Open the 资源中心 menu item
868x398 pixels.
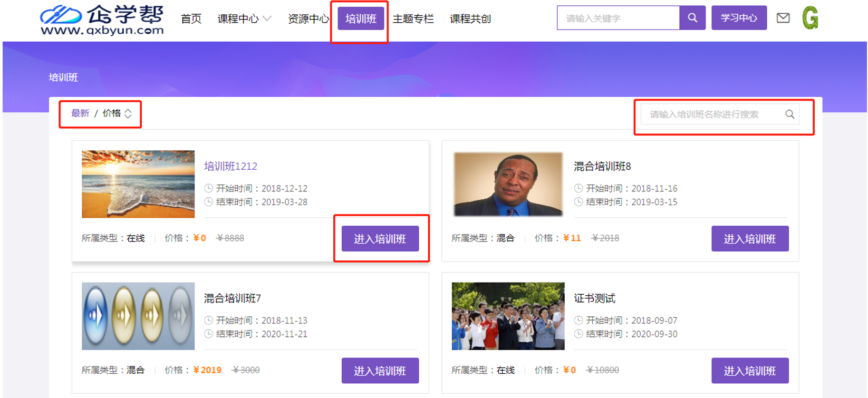pyautogui.click(x=308, y=19)
